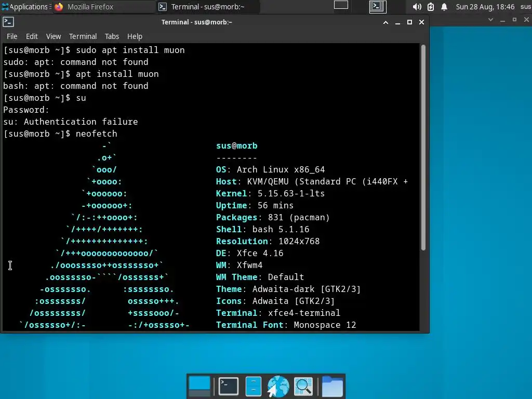Open Application Finder magnifier in dock

(x=303, y=386)
